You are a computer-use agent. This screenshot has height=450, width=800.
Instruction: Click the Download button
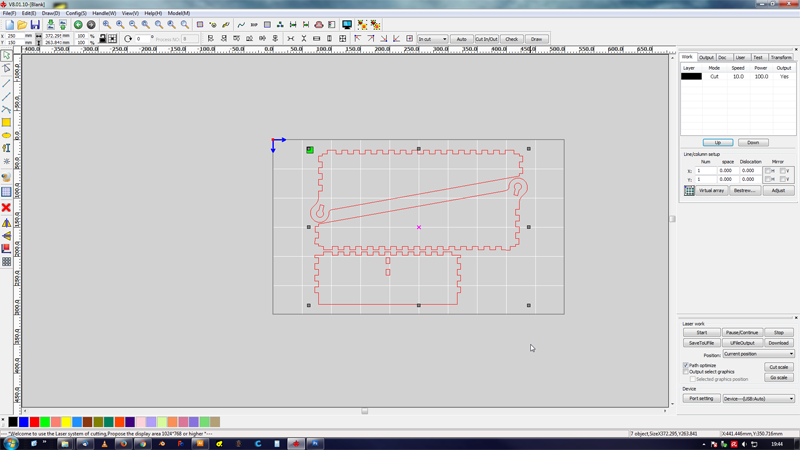click(779, 343)
